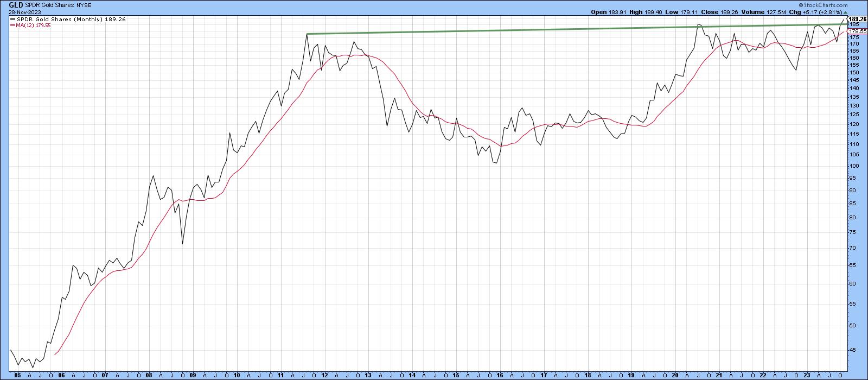
Task: Click the 170 price level on the right axis
Action: [x=854, y=43]
